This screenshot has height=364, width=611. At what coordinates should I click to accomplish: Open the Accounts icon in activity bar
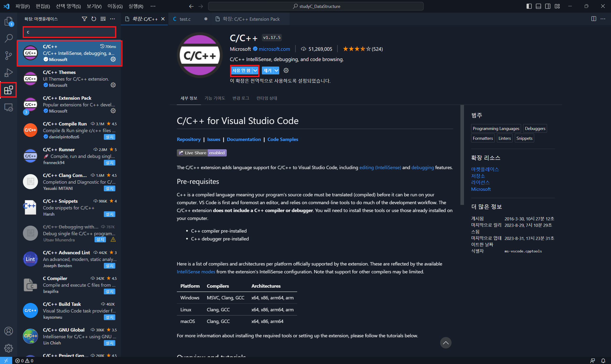coord(9,331)
